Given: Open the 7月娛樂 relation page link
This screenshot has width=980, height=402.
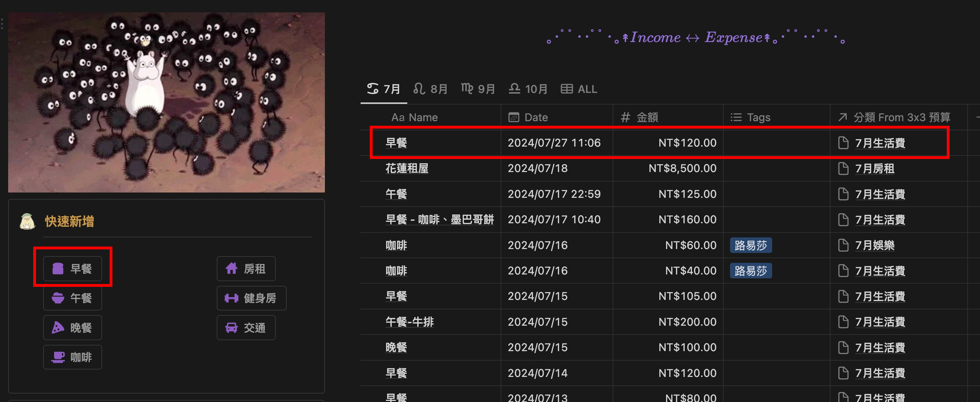Looking at the screenshot, I should point(874,245).
